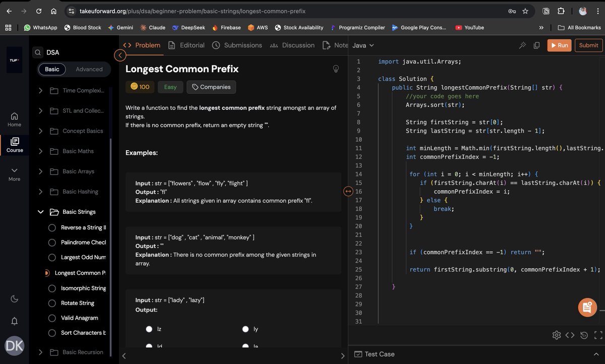Run the code

point(559,45)
